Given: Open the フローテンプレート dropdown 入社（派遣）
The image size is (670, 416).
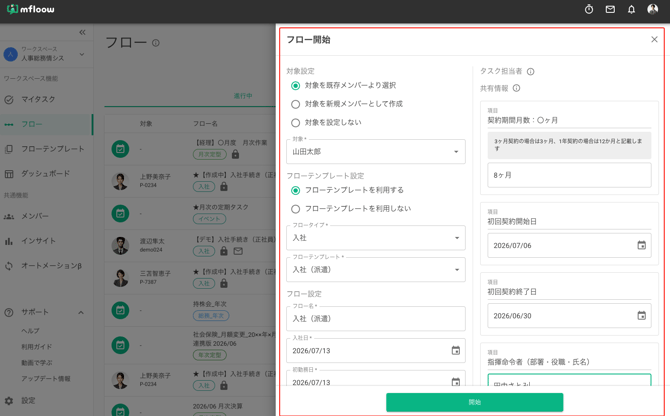Looking at the screenshot, I should click(376, 270).
